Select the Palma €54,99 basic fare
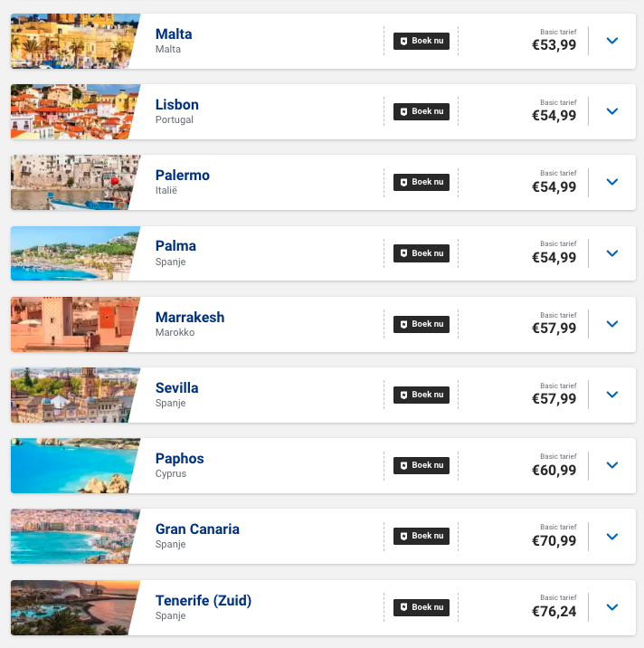Image resolution: width=644 pixels, height=648 pixels. tap(554, 258)
